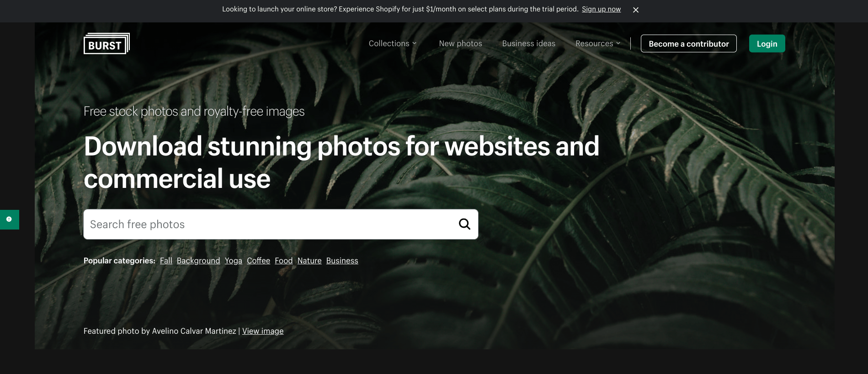The image size is (868, 374).
Task: Select the Fall category link
Action: 166,261
